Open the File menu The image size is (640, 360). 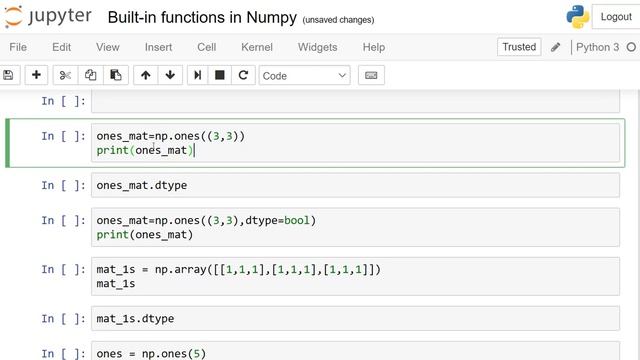(x=18, y=47)
